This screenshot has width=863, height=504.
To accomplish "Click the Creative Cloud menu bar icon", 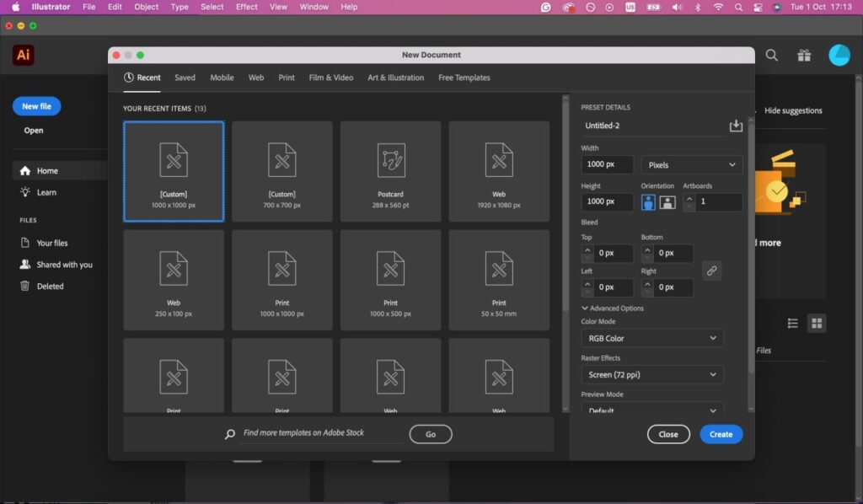I will click(568, 7).
